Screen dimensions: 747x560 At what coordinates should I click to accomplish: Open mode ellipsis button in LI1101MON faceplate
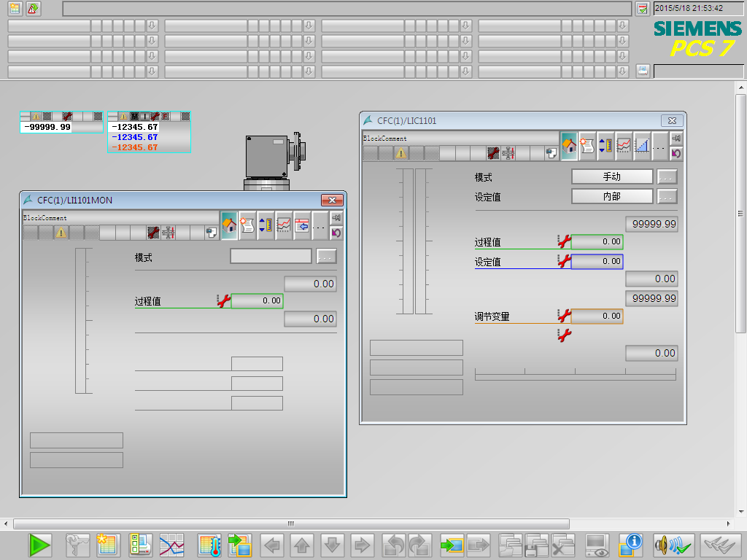point(327,256)
